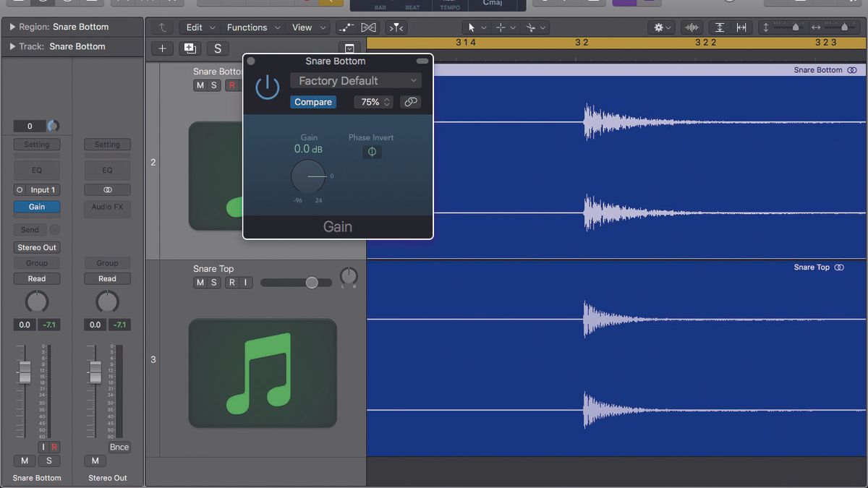Open the Functions menu
Screen dimensions: 868x488
click(246, 27)
